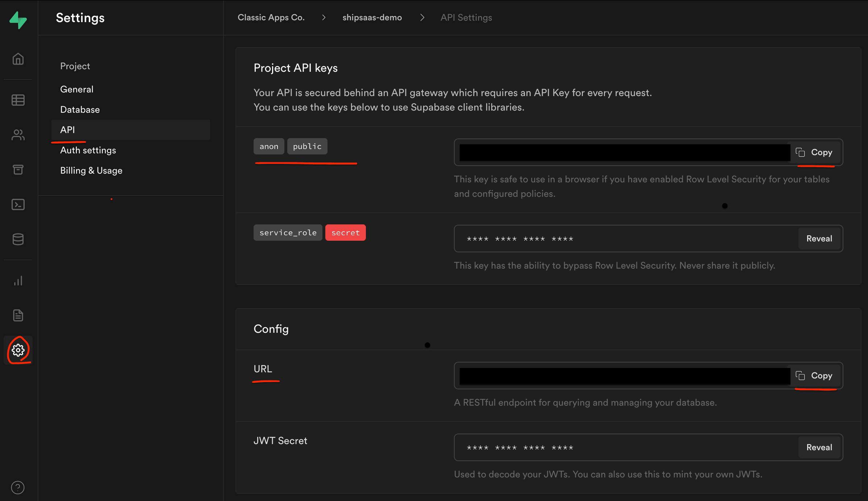Open Billing & Usage settings
Screen dimensions: 868x501
point(91,170)
